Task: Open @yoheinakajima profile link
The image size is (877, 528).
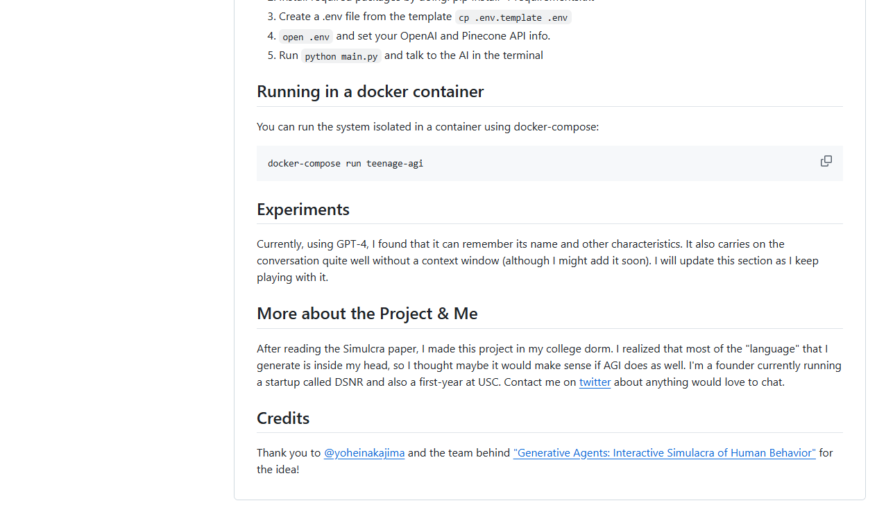Action: 364,453
